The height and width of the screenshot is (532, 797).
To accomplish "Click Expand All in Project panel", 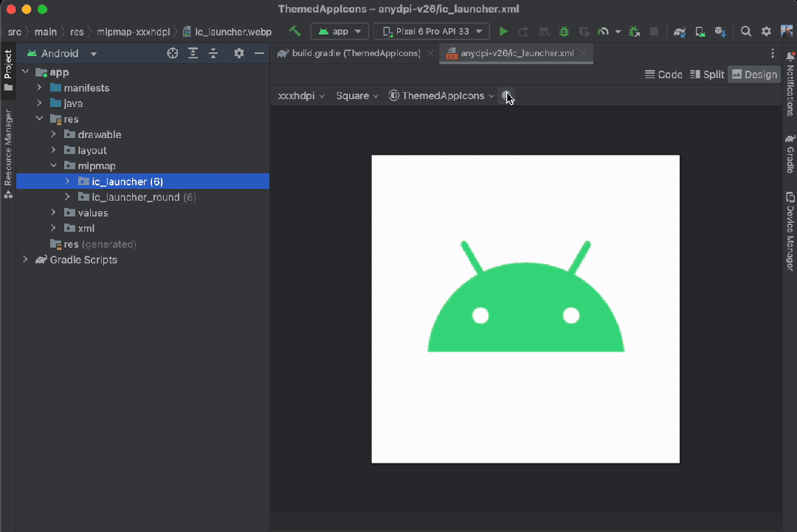I will tap(193, 53).
